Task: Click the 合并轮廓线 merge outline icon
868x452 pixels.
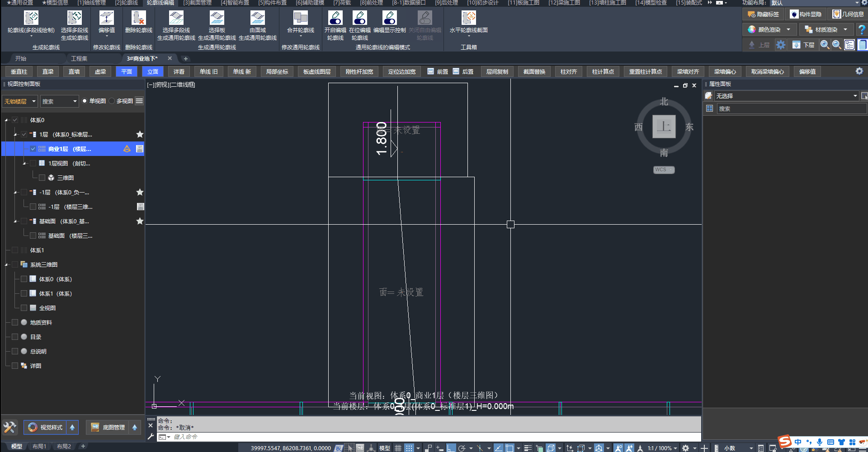Action: pos(300,19)
